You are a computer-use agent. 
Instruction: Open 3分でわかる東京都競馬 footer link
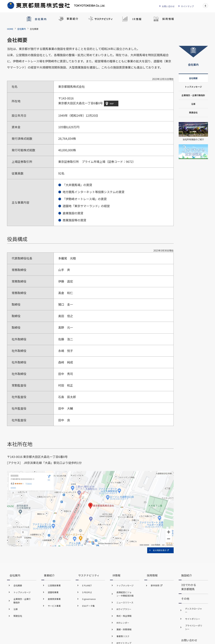[189, 587]
